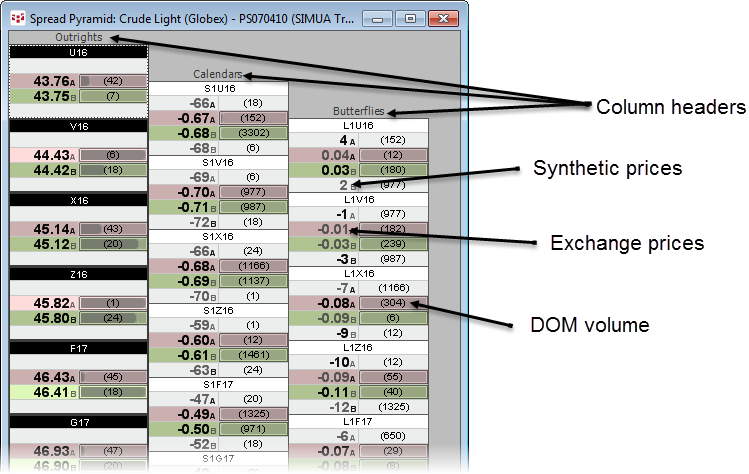Image resolution: width=749 pixels, height=474 pixels.
Task: Select the Outrights column header
Action: click(78, 38)
